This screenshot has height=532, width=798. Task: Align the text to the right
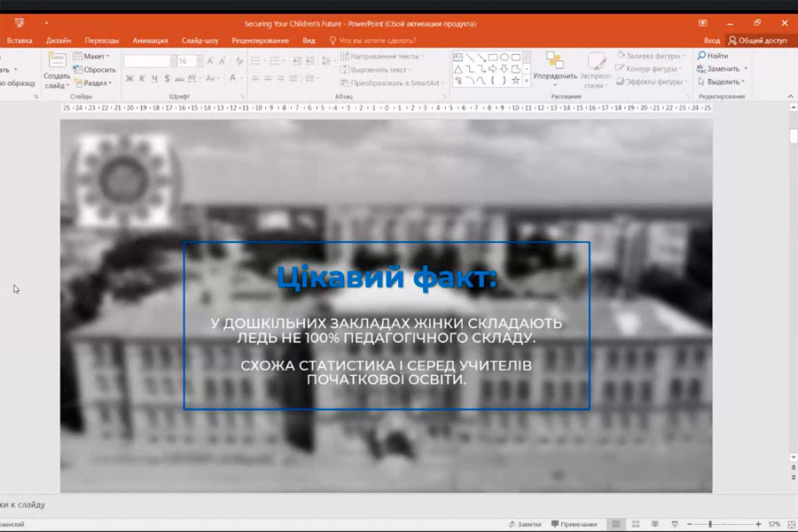coord(280,78)
